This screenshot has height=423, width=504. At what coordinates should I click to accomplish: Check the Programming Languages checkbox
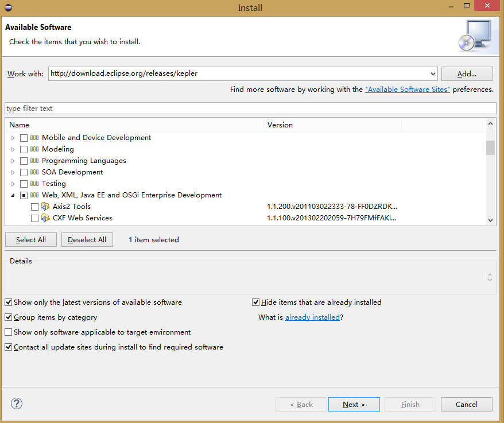coord(24,161)
